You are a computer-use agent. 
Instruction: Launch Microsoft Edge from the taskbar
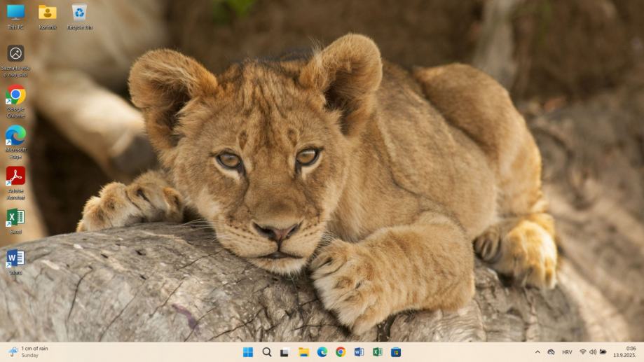[322, 352]
